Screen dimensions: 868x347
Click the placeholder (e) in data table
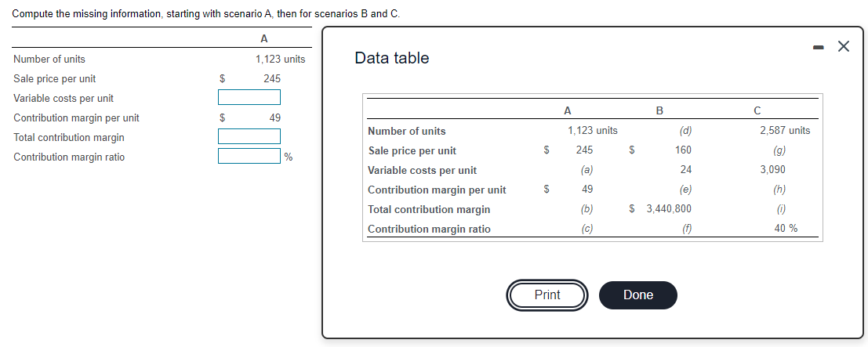tap(685, 190)
